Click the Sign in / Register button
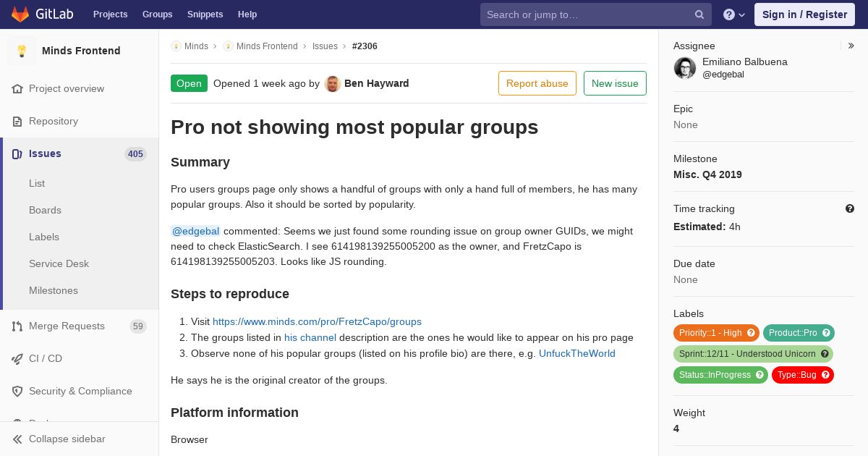 (804, 14)
